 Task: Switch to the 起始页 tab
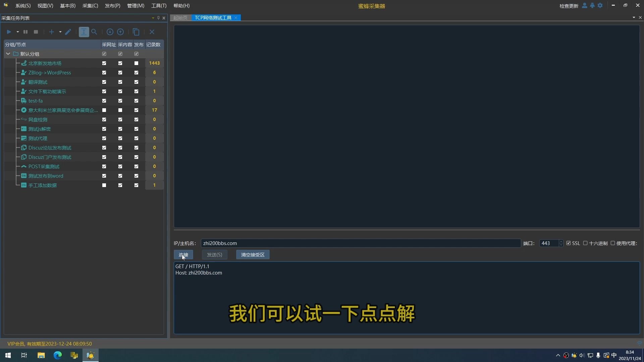point(180,18)
